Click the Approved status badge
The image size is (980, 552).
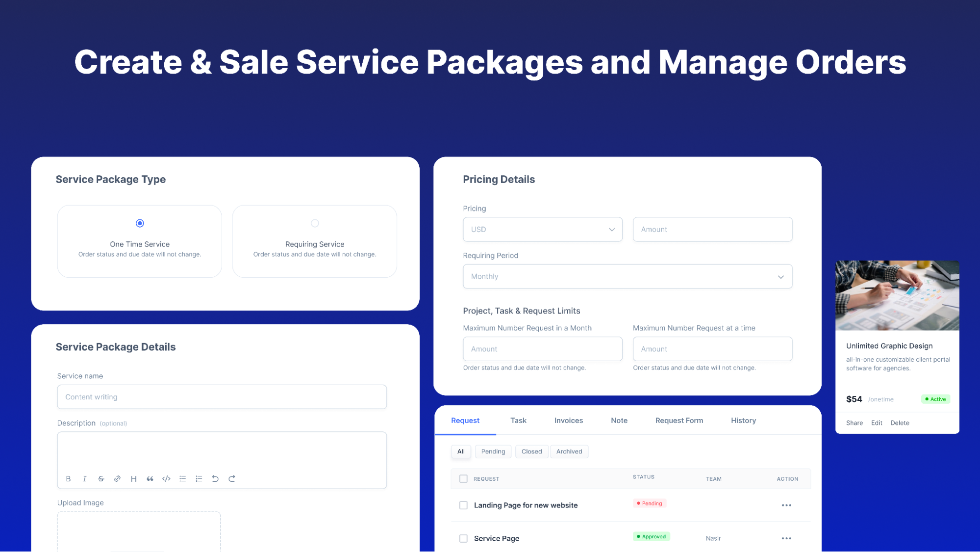click(x=651, y=536)
